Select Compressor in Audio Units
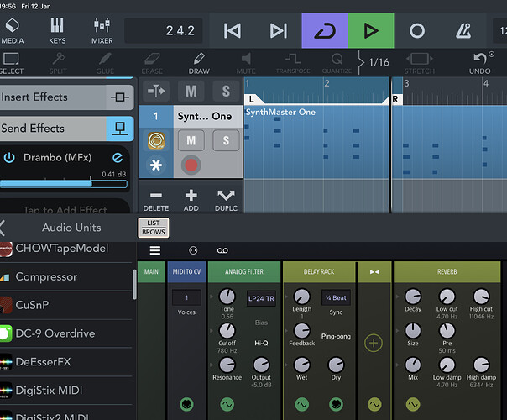Viewport: 507px width, 420px height. pyautogui.click(x=66, y=276)
